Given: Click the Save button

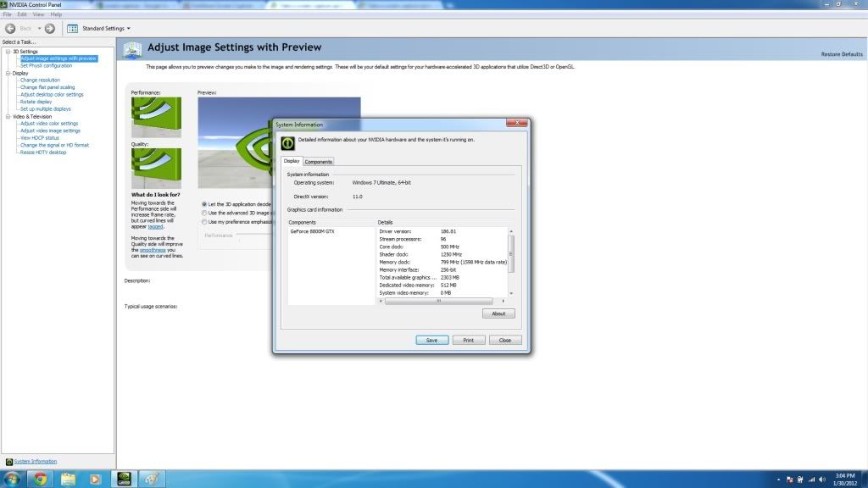Looking at the screenshot, I should coord(431,341).
